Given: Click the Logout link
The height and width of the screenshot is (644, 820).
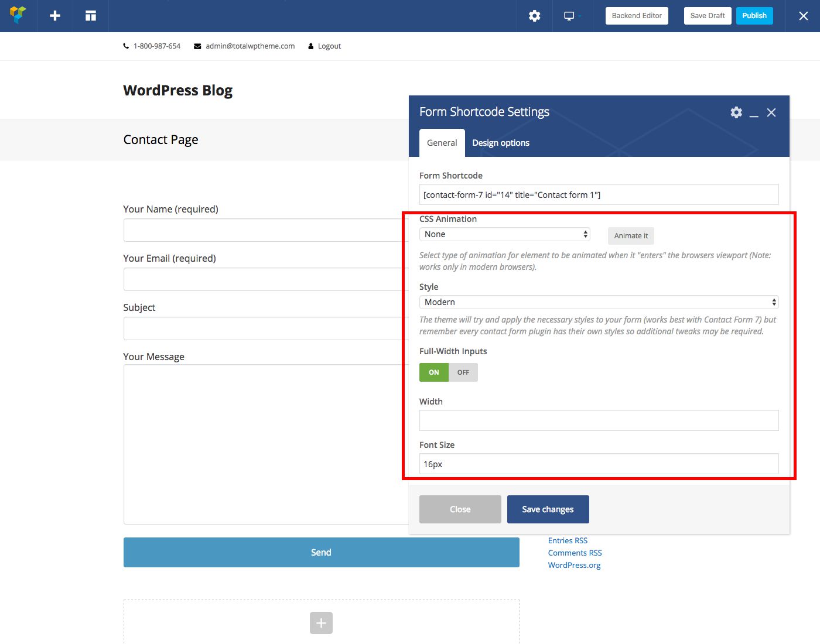Looking at the screenshot, I should (x=329, y=46).
